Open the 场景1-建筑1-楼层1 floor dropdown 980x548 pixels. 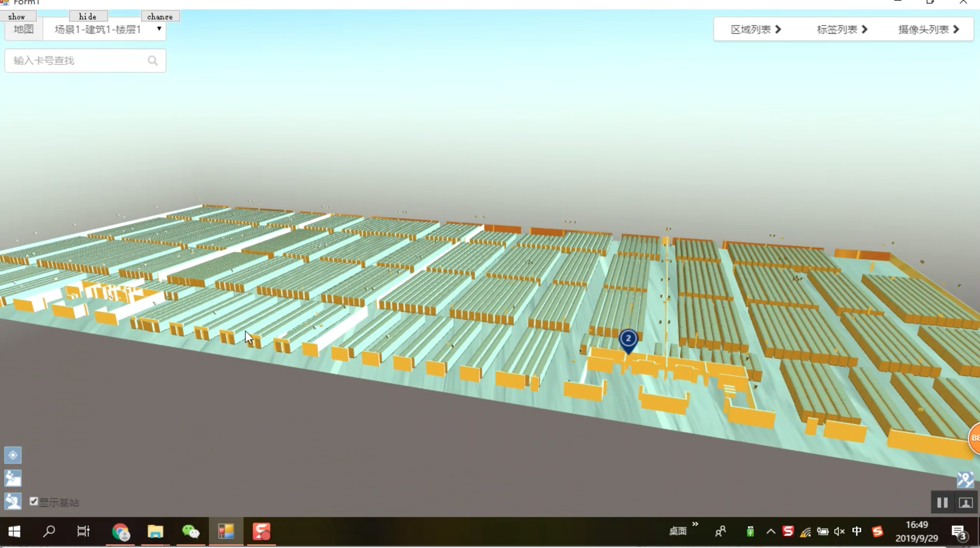104,29
